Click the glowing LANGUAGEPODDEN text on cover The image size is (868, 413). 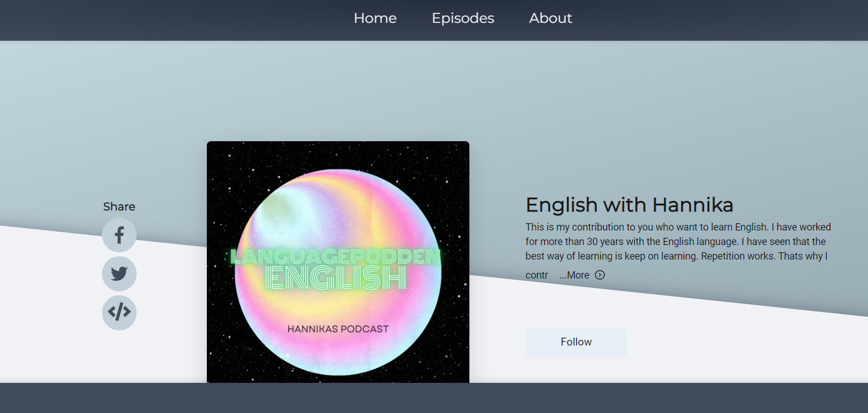[336, 257]
